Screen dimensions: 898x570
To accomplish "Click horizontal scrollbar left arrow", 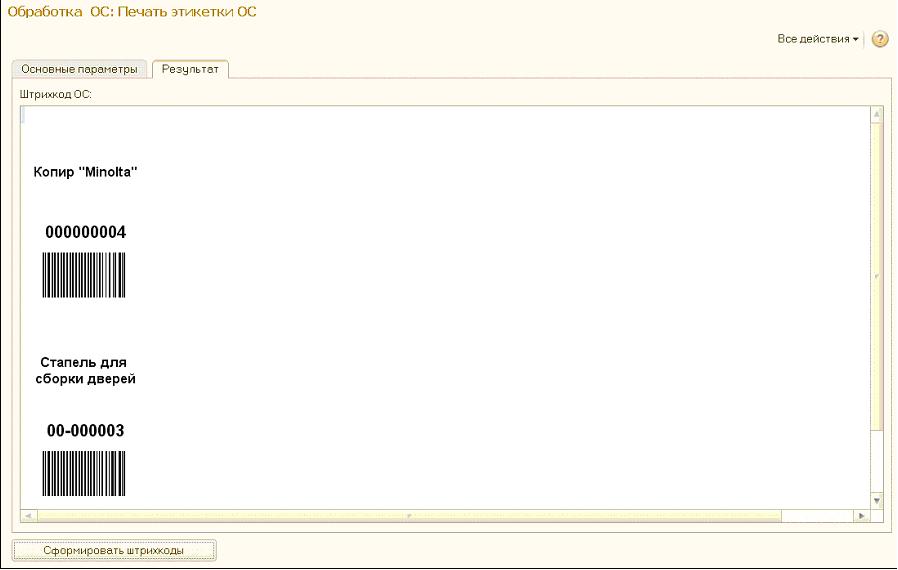I will (x=27, y=516).
